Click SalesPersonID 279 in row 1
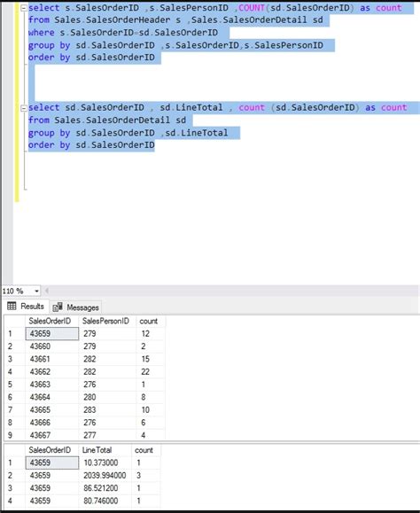The image size is (420, 513). 107,334
